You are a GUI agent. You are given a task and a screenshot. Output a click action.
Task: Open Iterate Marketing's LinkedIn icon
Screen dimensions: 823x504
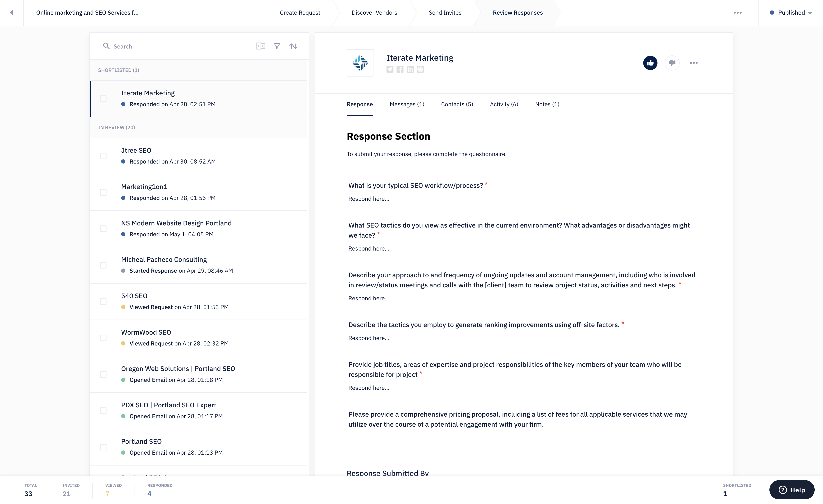click(x=410, y=69)
